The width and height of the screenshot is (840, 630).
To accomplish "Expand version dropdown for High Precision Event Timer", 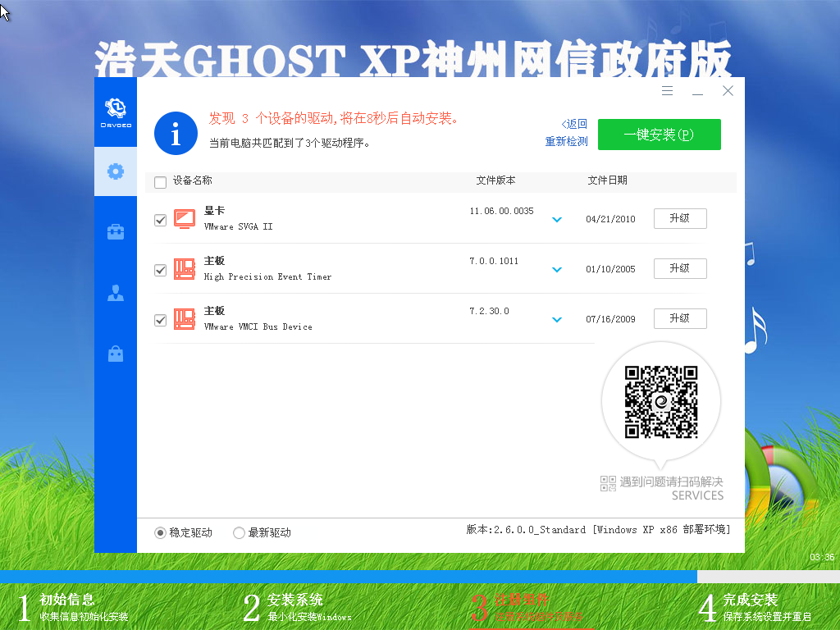I will point(557,269).
